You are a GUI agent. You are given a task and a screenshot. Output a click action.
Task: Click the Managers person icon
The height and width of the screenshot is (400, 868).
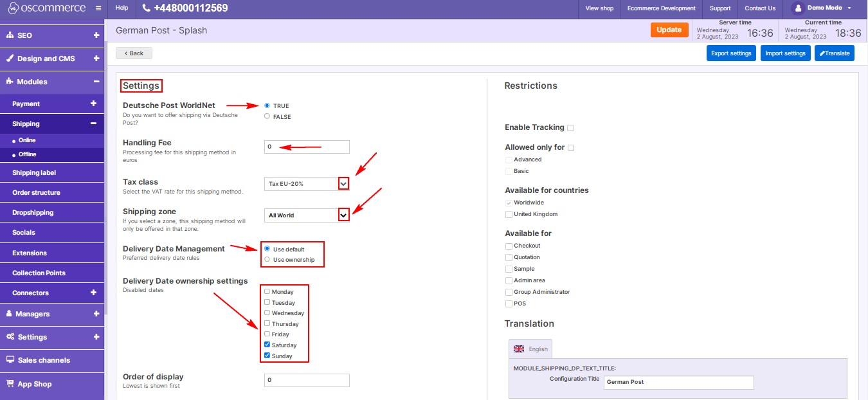[10, 314]
